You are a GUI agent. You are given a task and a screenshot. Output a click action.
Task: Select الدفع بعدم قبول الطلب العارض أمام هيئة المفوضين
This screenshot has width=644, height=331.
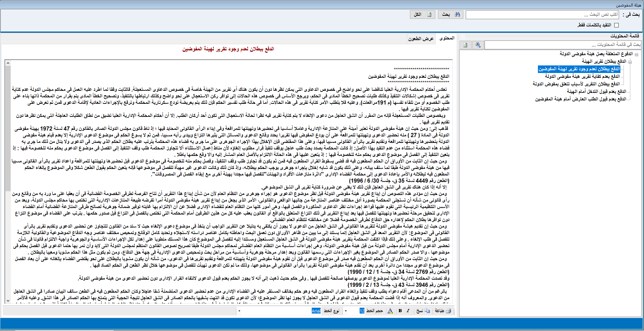(581, 99)
